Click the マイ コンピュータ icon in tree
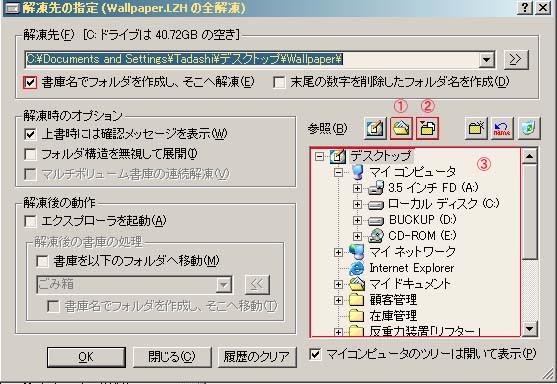Image resolution: width=557 pixels, height=384 pixels. tap(358, 172)
